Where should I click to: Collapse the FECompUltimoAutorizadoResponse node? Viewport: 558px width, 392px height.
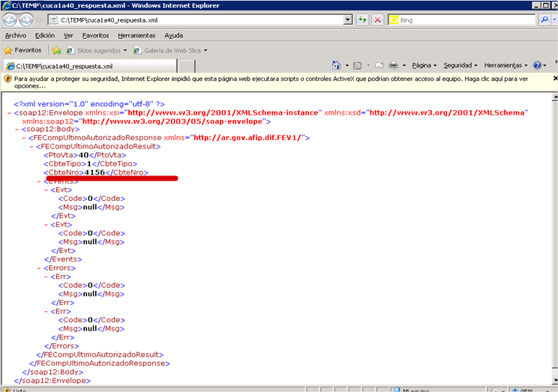click(x=24, y=138)
